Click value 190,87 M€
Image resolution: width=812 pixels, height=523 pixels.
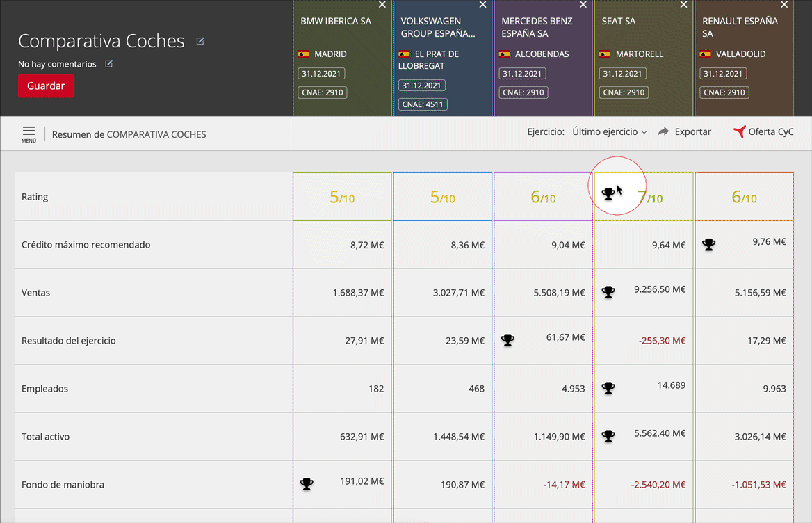(462, 485)
